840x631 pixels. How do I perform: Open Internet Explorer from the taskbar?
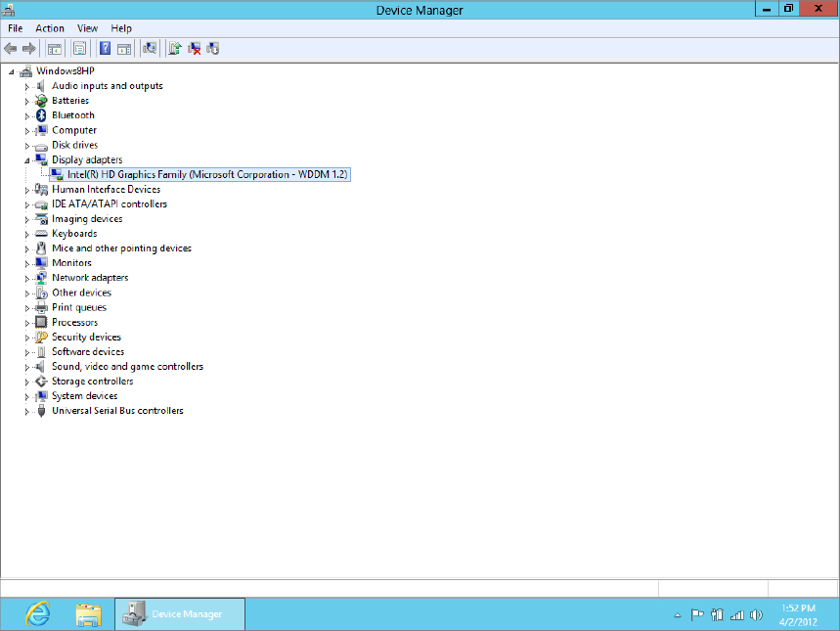(37, 614)
